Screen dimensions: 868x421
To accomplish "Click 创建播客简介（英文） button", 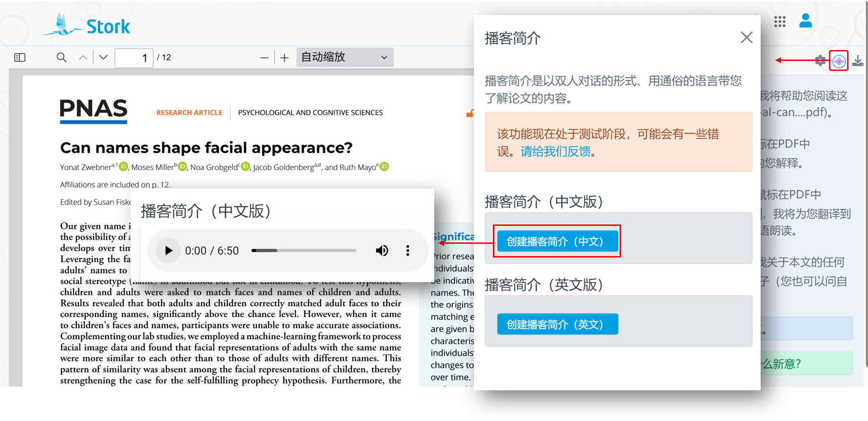I will point(557,325).
